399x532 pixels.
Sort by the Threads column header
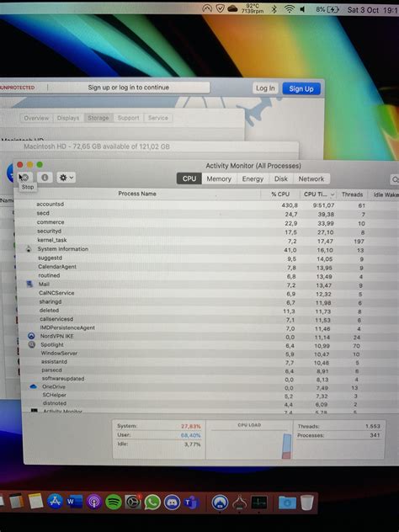point(352,194)
